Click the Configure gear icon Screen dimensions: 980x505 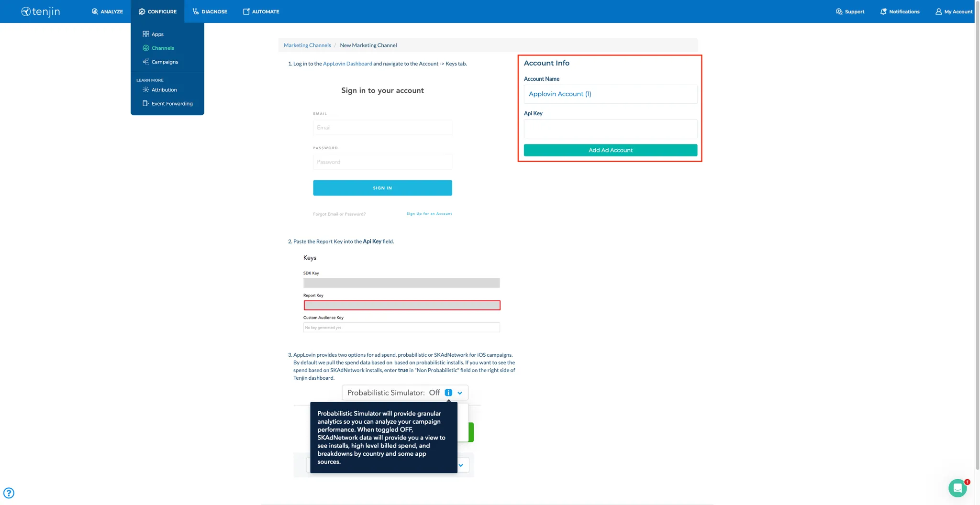click(142, 11)
